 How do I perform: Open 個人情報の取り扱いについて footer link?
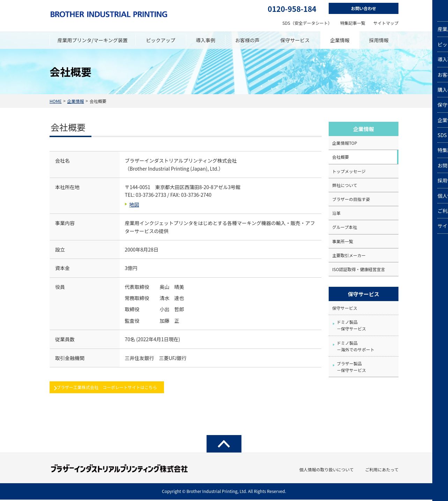pyautogui.click(x=326, y=470)
